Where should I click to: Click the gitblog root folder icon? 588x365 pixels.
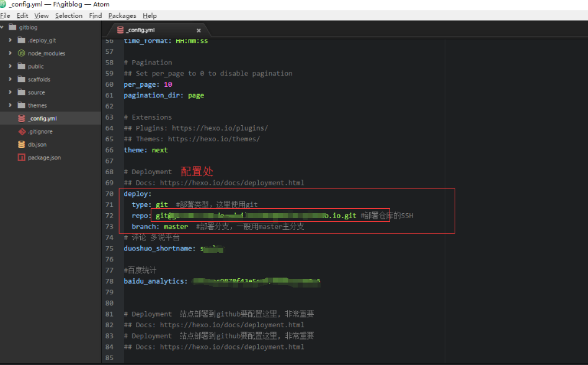12,27
